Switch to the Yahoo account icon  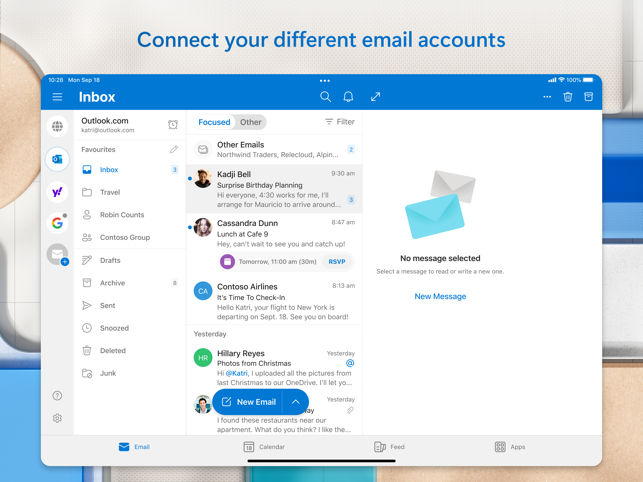57,192
